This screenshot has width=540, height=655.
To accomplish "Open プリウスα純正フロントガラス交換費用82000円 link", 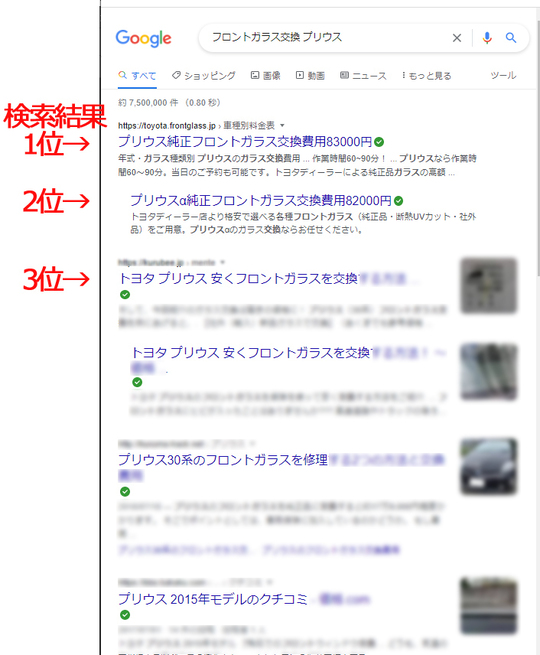I will point(261,201).
